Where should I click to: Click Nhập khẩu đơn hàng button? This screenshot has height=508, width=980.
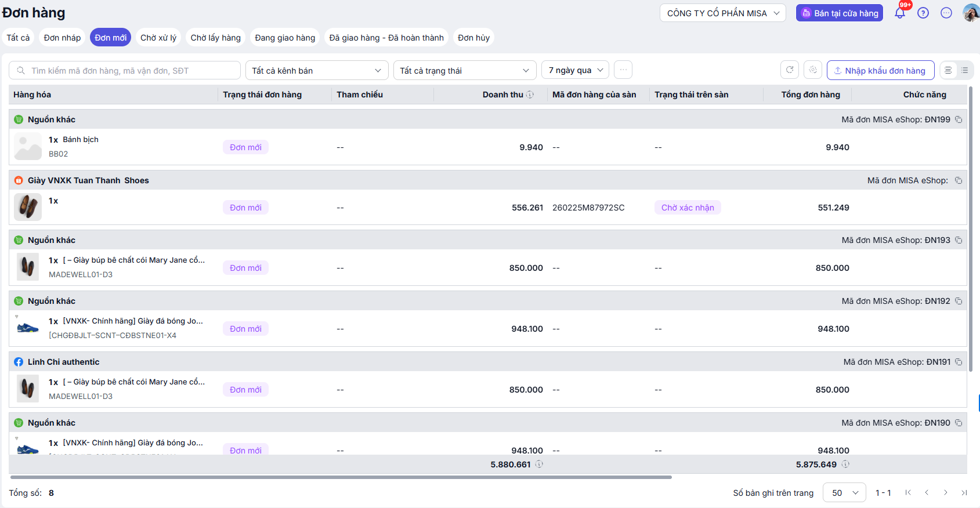click(880, 70)
